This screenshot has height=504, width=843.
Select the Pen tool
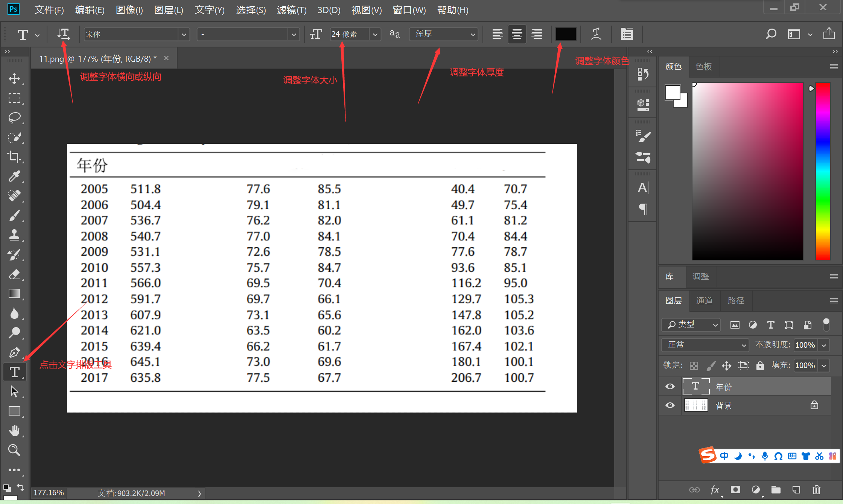point(14,353)
